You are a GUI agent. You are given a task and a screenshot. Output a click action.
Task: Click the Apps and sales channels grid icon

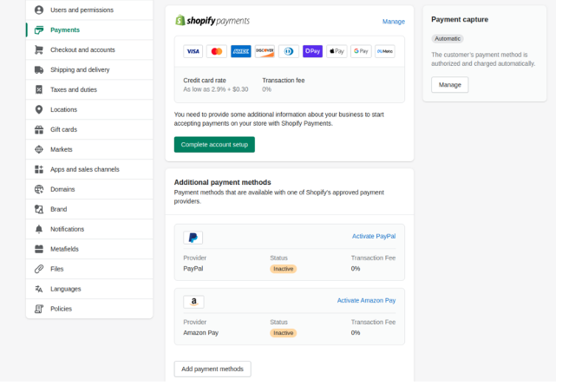(39, 169)
